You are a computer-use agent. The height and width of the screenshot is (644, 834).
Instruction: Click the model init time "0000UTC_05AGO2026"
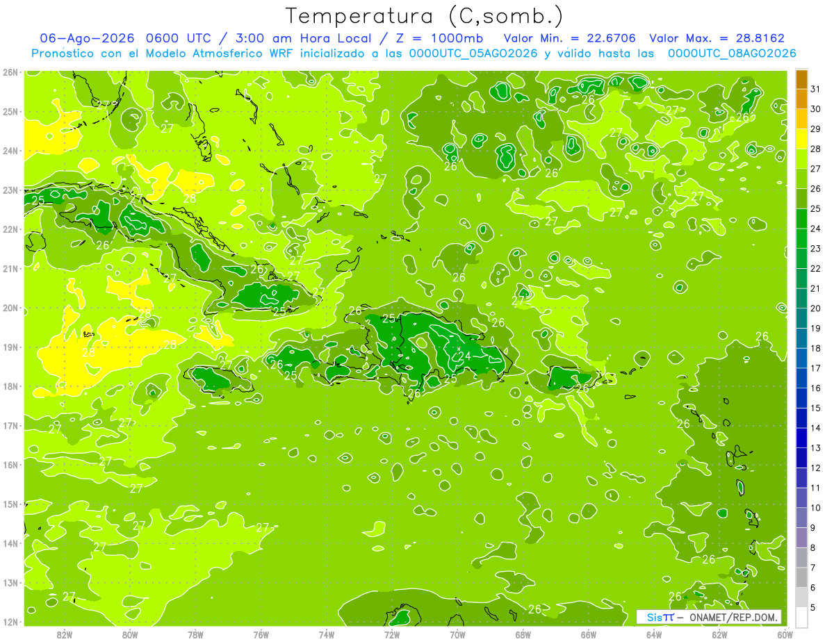473,53
